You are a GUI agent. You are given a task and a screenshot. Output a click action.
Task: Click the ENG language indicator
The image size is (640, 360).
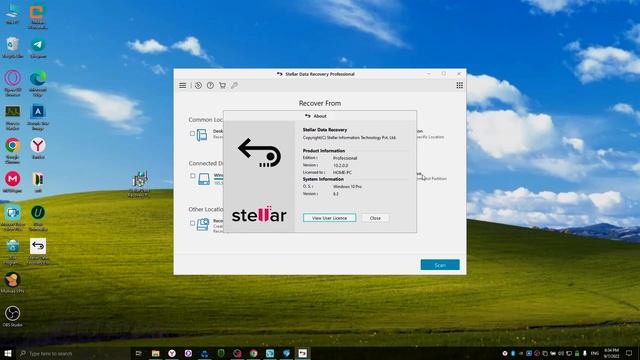(595, 353)
